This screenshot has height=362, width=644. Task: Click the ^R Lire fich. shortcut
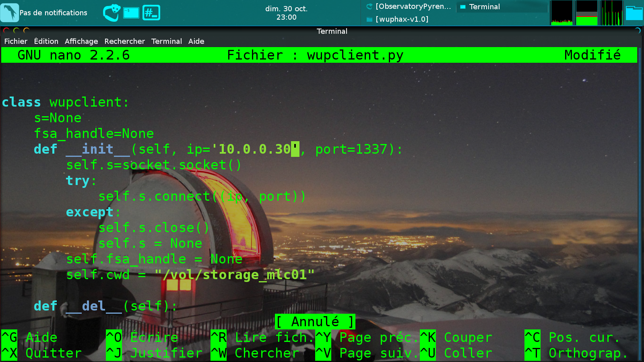point(262,337)
